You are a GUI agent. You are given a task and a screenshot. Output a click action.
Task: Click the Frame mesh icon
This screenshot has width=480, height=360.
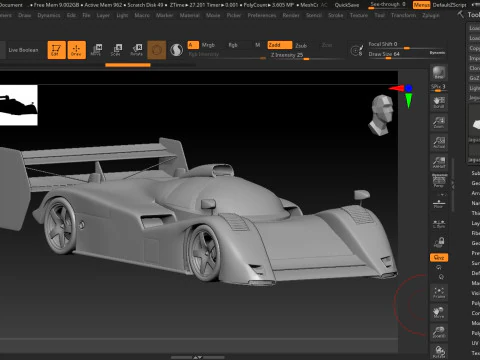click(x=439, y=292)
